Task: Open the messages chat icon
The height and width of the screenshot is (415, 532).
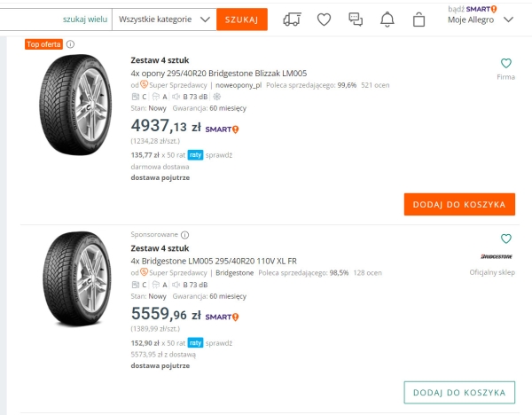Action: pos(356,19)
